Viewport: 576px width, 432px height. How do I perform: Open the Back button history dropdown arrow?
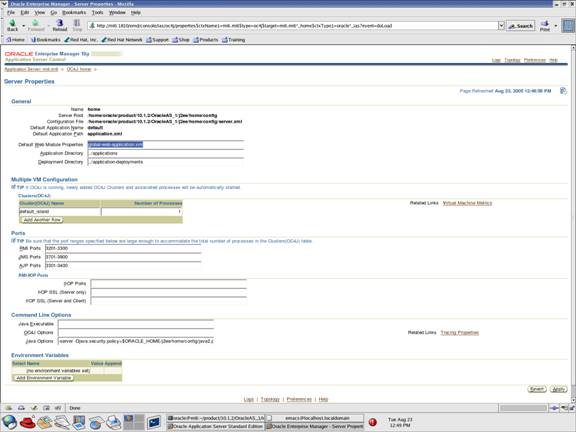click(x=24, y=26)
